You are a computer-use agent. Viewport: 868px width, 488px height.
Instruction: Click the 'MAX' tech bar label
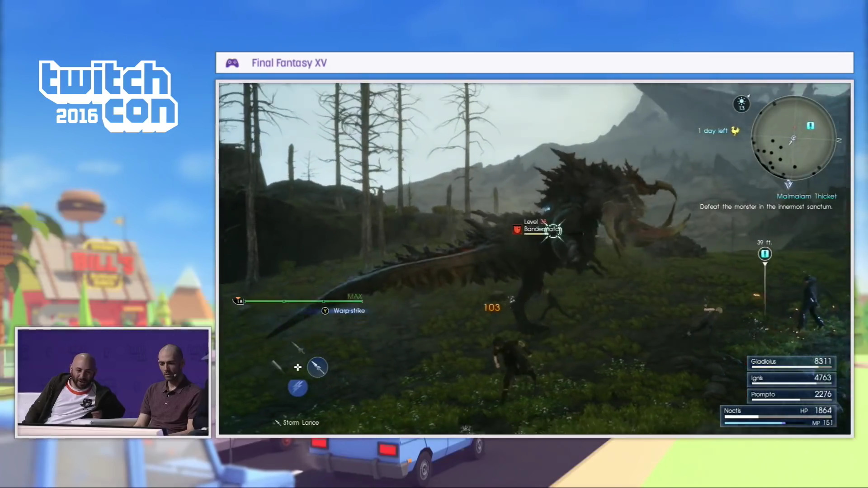click(x=355, y=296)
